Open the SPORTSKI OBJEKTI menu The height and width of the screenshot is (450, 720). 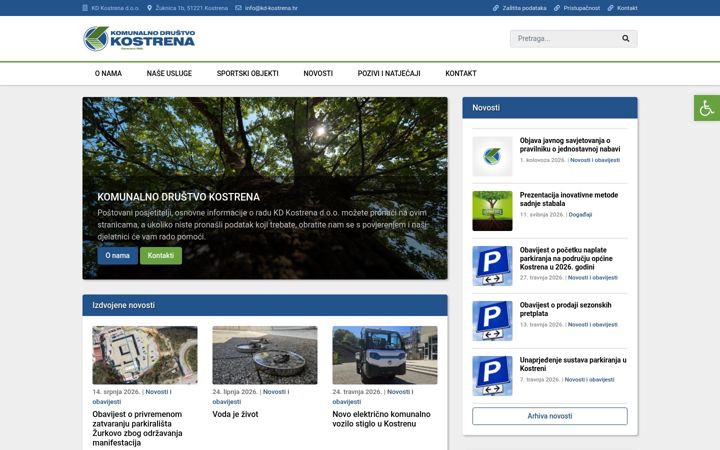coord(248,73)
